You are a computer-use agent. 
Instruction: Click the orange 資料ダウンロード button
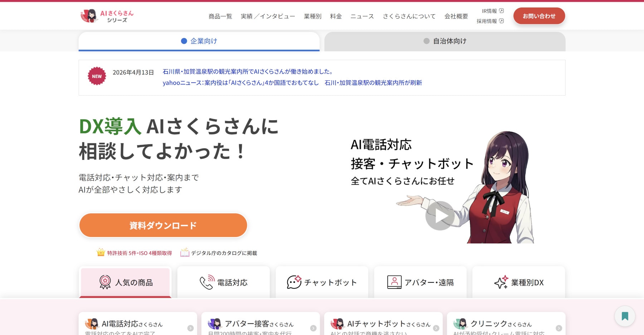click(x=163, y=225)
